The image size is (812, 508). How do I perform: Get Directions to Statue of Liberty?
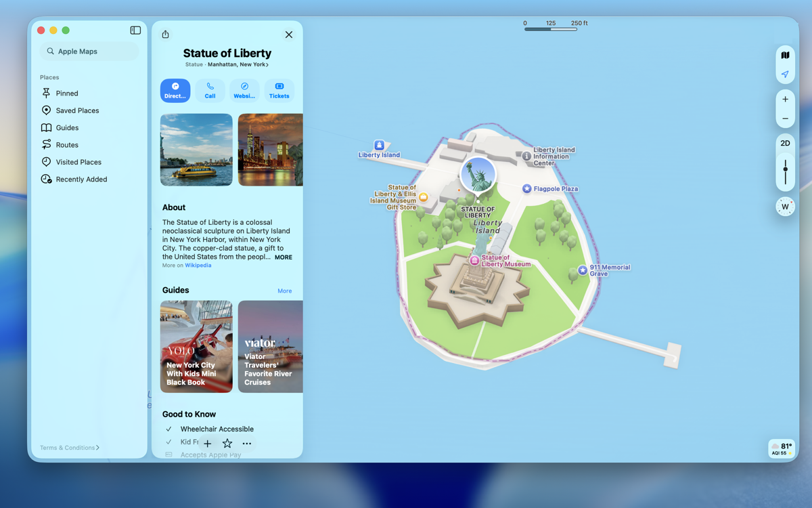coord(175,90)
